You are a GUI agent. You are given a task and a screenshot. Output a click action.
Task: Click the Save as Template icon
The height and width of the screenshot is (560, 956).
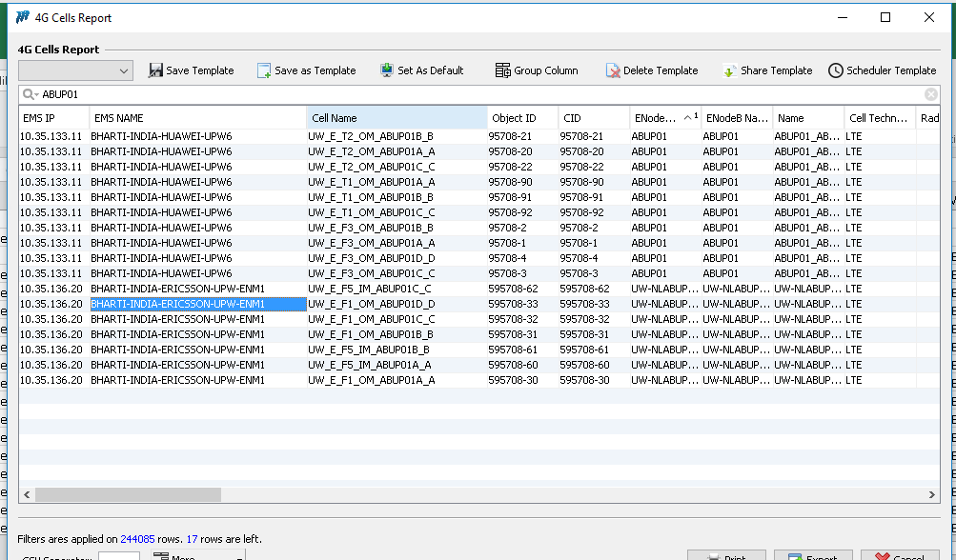(x=264, y=70)
